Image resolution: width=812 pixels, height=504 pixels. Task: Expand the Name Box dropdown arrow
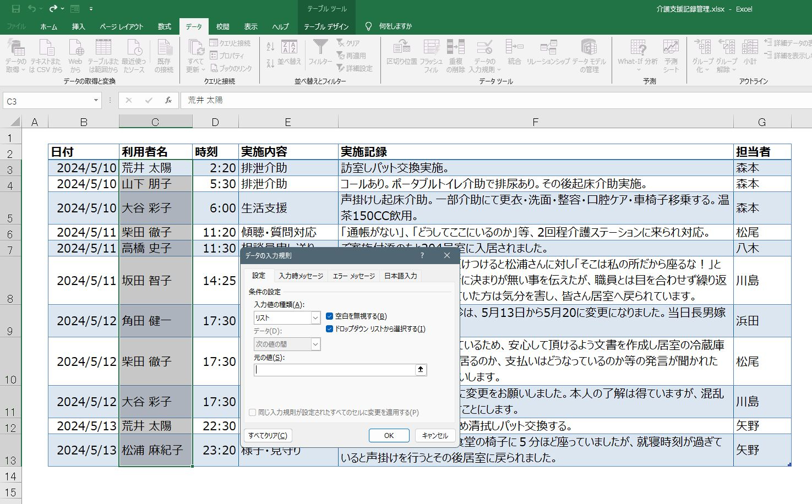pyautogui.click(x=96, y=101)
